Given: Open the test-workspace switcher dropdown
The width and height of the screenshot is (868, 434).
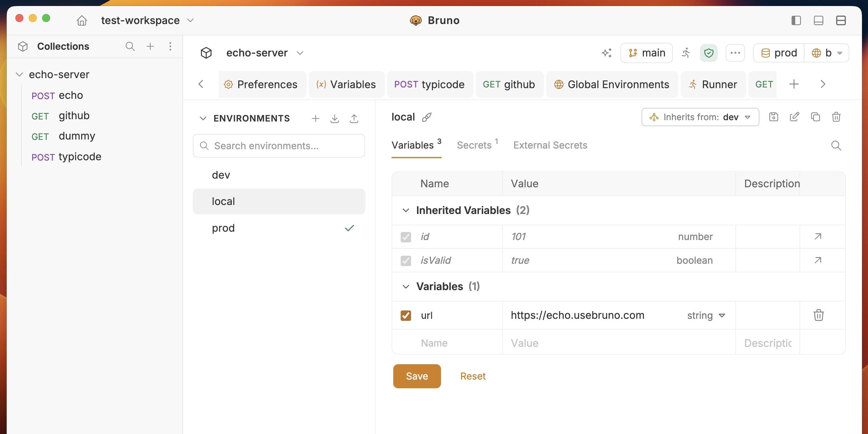Looking at the screenshot, I should point(148,21).
